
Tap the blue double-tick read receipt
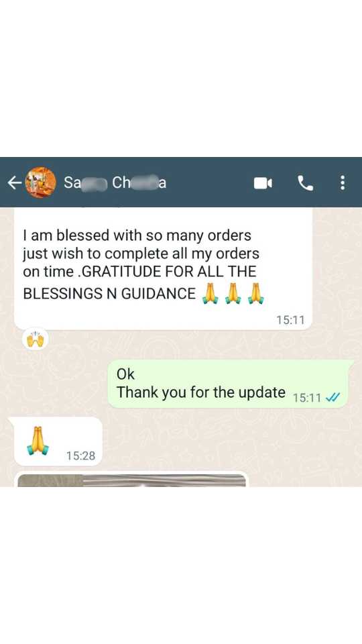pos(332,398)
